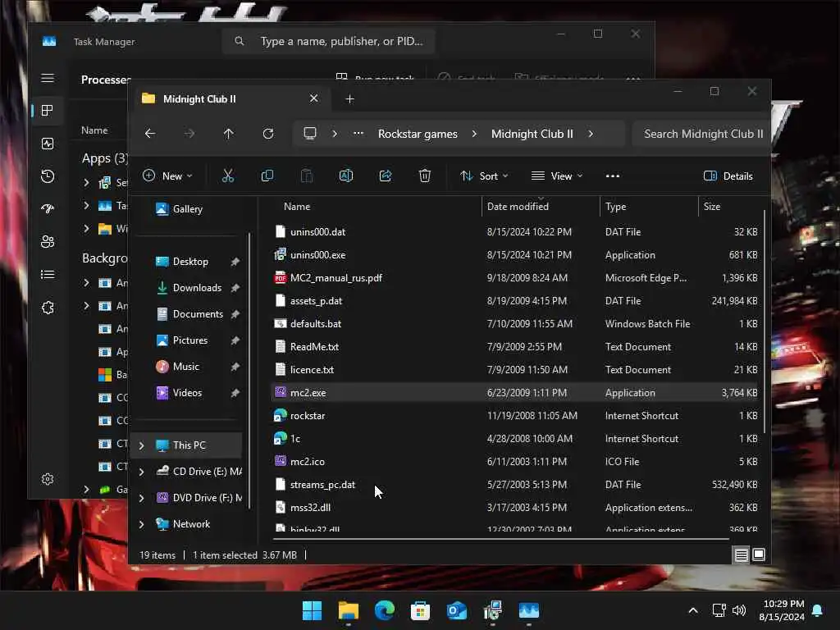Click the vertical scrollbar of file list

click(764, 322)
